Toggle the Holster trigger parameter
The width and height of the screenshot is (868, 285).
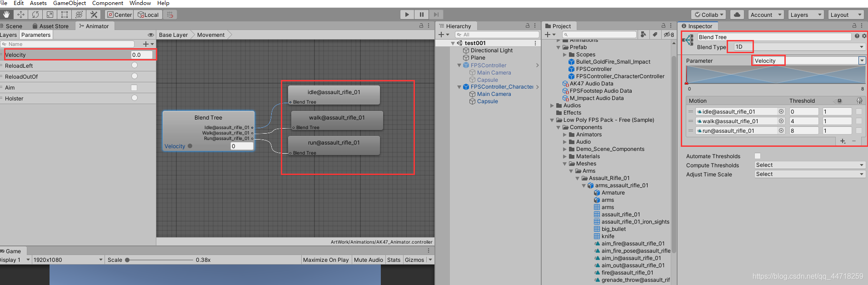pyautogui.click(x=135, y=98)
